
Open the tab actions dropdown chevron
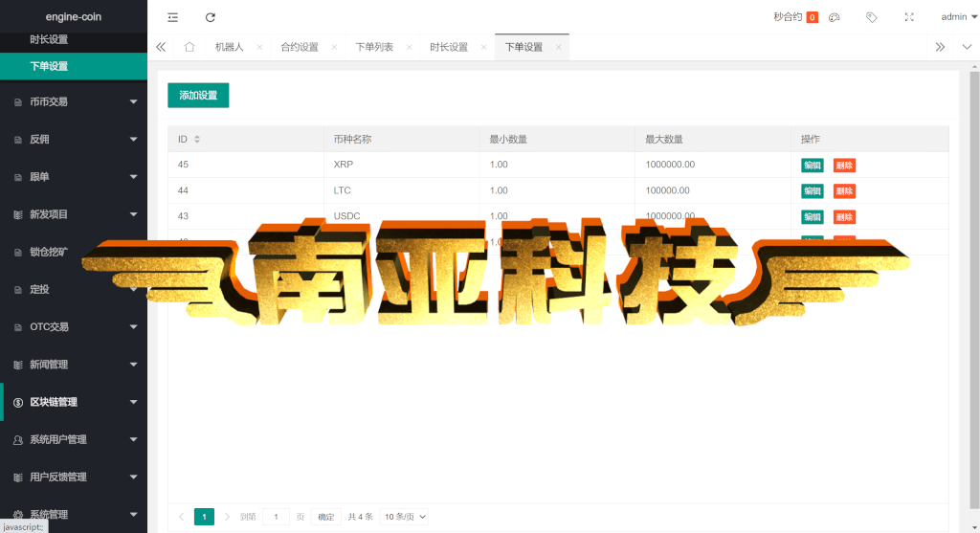[967, 47]
